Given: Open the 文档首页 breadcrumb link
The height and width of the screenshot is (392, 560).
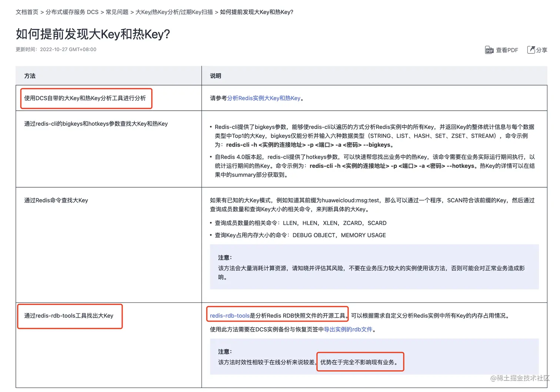Looking at the screenshot, I should [x=27, y=12].
